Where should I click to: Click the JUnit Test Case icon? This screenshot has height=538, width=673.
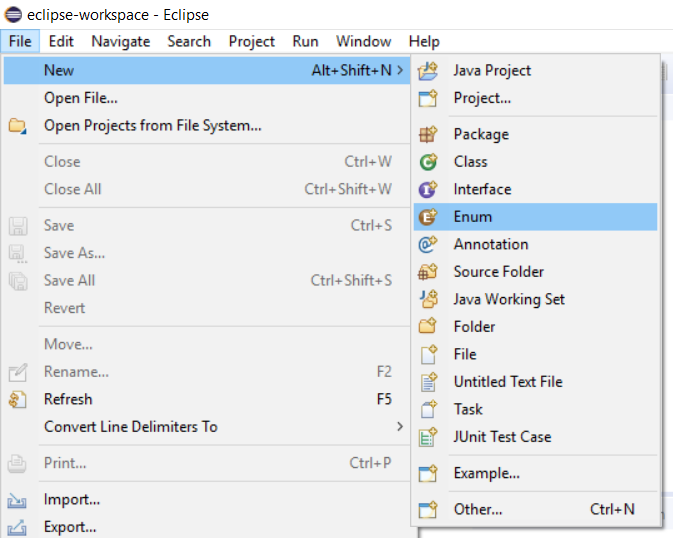428,437
